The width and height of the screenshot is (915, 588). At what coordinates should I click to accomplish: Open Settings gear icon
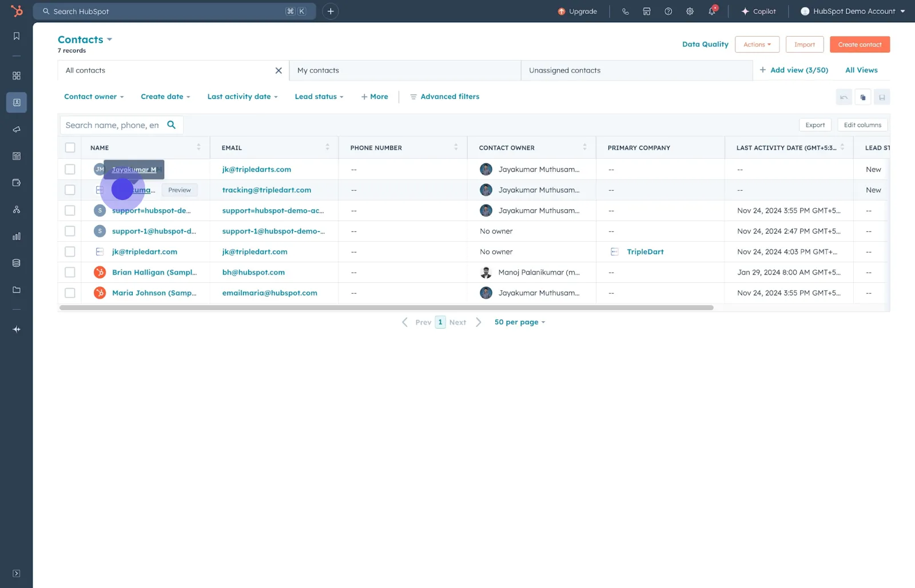(x=690, y=11)
